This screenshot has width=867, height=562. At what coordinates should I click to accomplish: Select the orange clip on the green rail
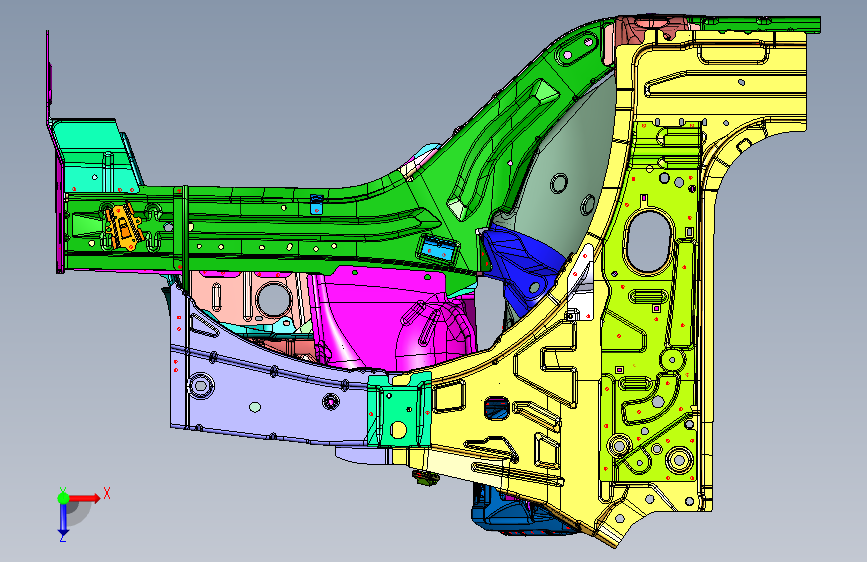click(x=123, y=226)
